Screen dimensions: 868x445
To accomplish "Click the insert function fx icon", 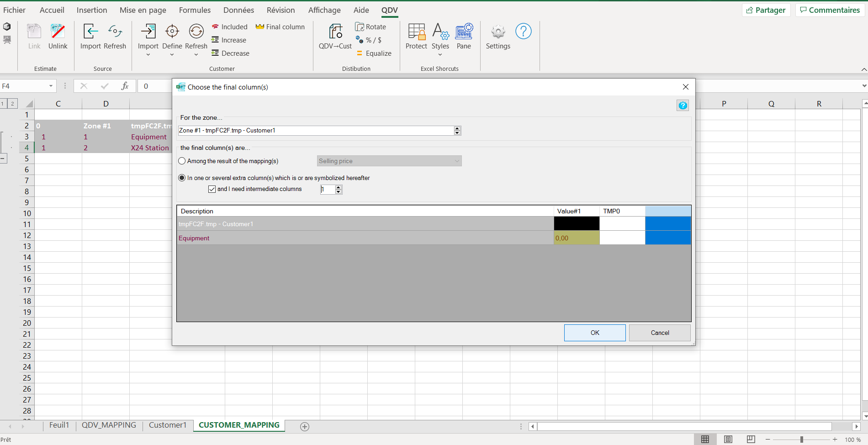I will click(x=125, y=86).
